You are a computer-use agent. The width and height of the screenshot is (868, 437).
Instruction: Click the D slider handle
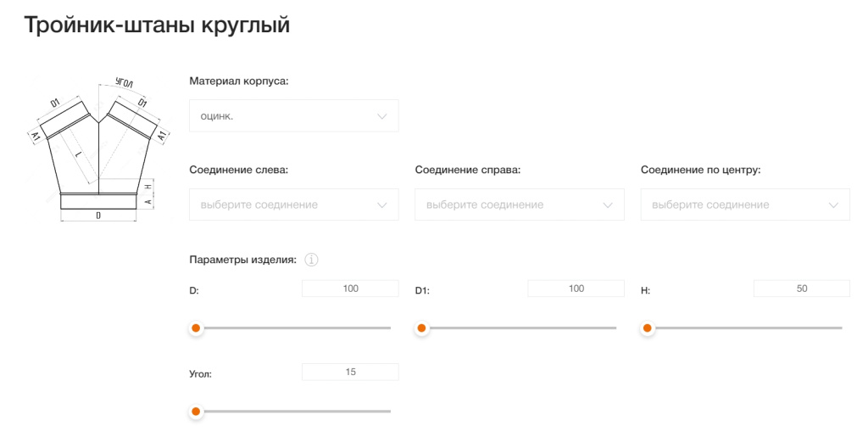point(196,328)
